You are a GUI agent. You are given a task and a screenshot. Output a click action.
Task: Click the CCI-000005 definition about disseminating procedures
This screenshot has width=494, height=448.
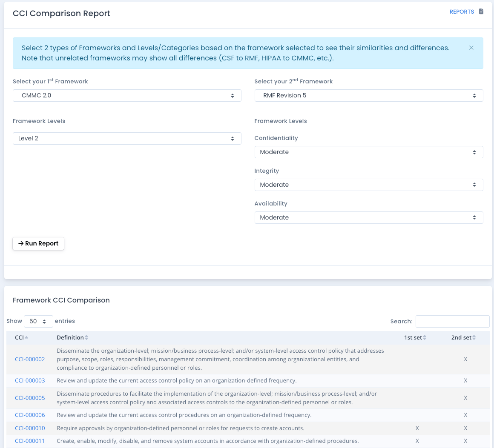click(x=217, y=398)
